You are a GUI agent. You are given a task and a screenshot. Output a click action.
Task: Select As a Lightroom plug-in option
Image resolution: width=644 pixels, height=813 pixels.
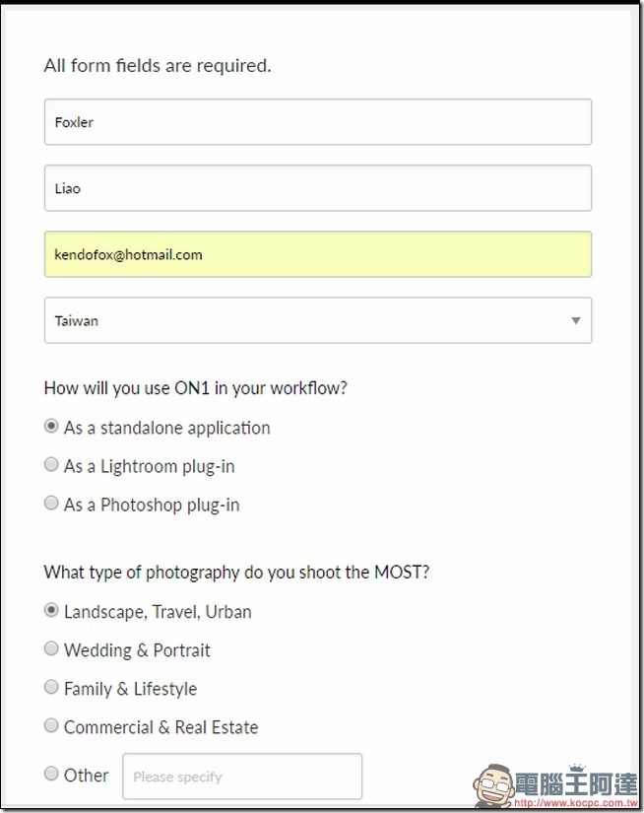coord(51,464)
